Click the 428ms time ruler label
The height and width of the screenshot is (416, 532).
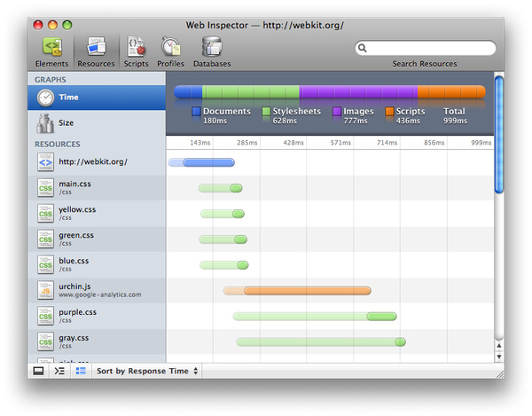tap(293, 143)
